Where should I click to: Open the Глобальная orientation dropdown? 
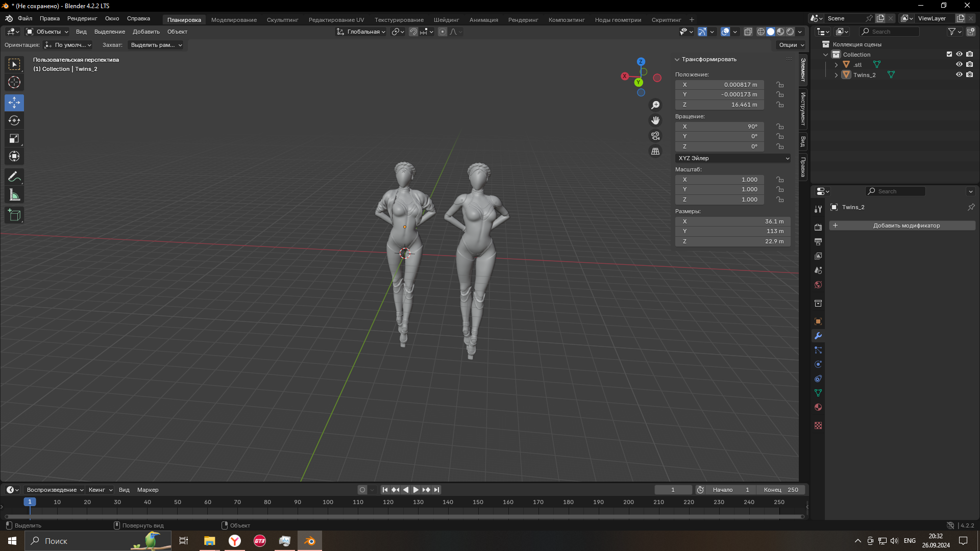pos(361,32)
